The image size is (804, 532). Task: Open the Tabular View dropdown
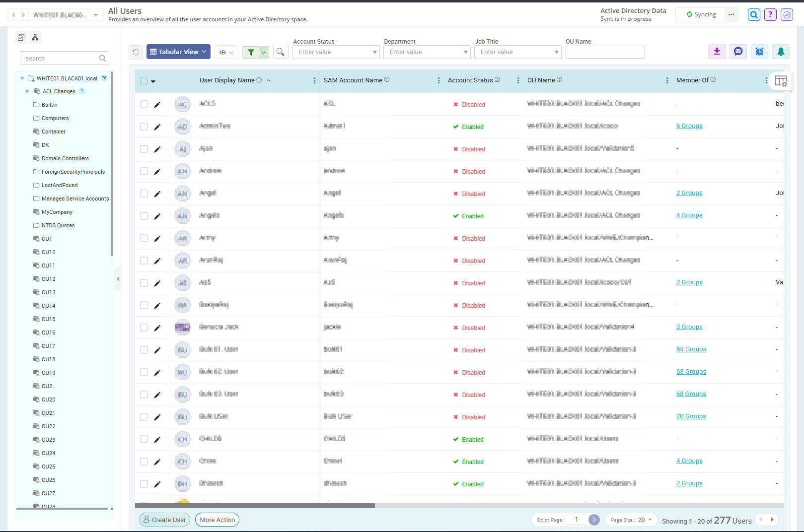178,51
